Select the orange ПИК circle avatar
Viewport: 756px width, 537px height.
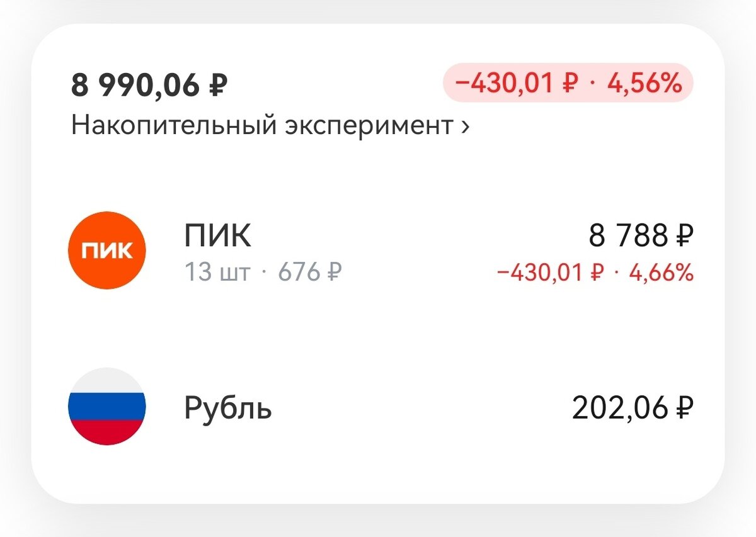106,250
